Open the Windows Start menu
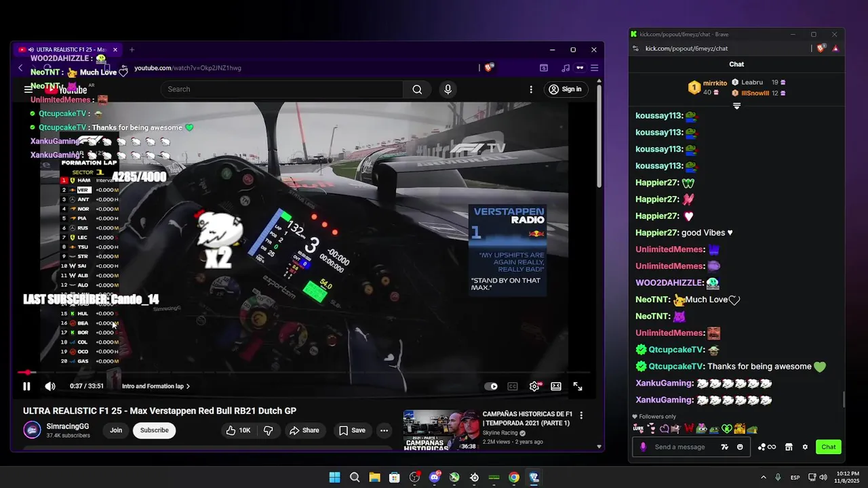Image resolution: width=868 pixels, height=488 pixels. tap(334, 477)
